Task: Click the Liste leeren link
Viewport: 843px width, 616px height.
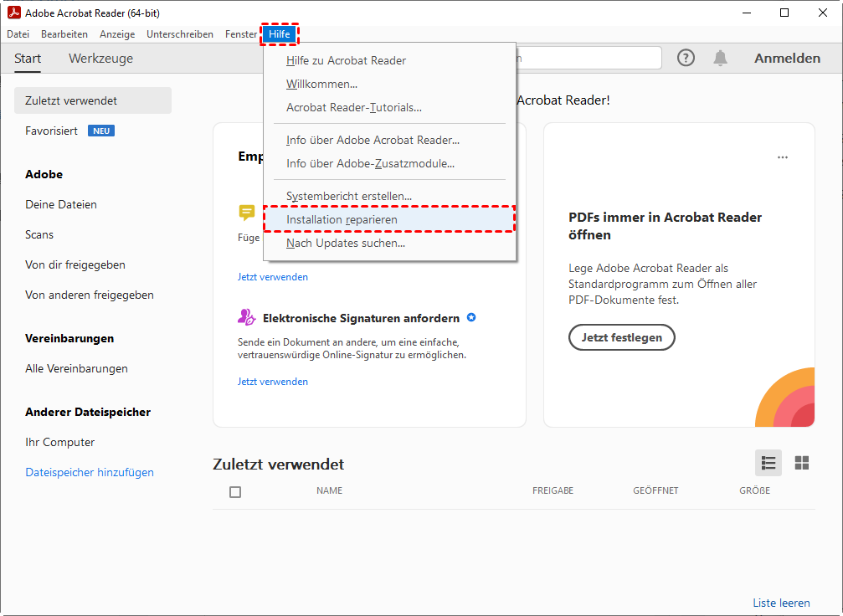Action: click(x=781, y=603)
